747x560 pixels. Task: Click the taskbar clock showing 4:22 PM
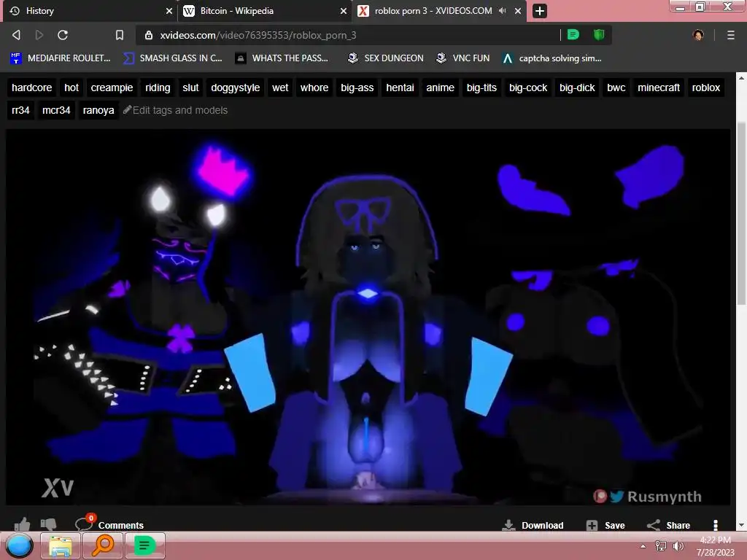pyautogui.click(x=716, y=546)
